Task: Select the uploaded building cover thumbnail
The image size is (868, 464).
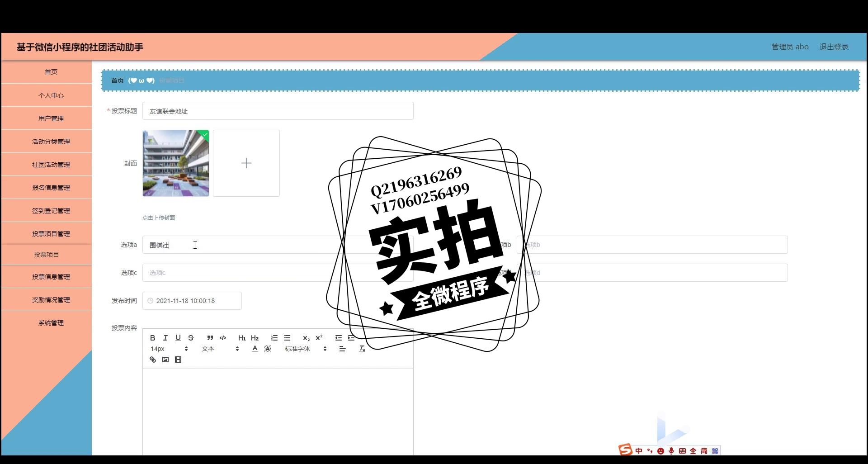Action: (176, 163)
